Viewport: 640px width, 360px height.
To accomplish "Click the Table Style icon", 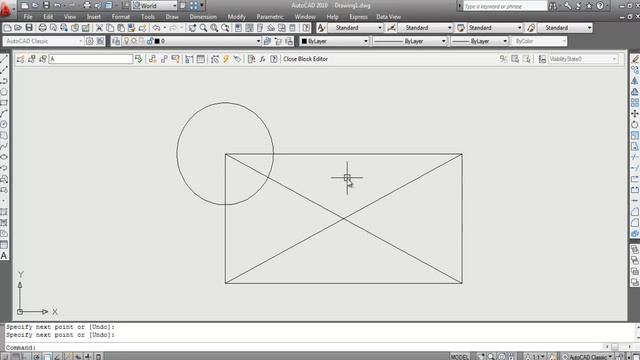I will (x=461, y=28).
